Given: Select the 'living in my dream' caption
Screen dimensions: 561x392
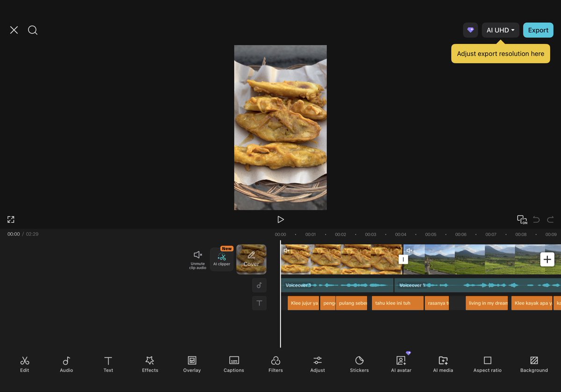Looking at the screenshot, I should (x=487, y=303).
